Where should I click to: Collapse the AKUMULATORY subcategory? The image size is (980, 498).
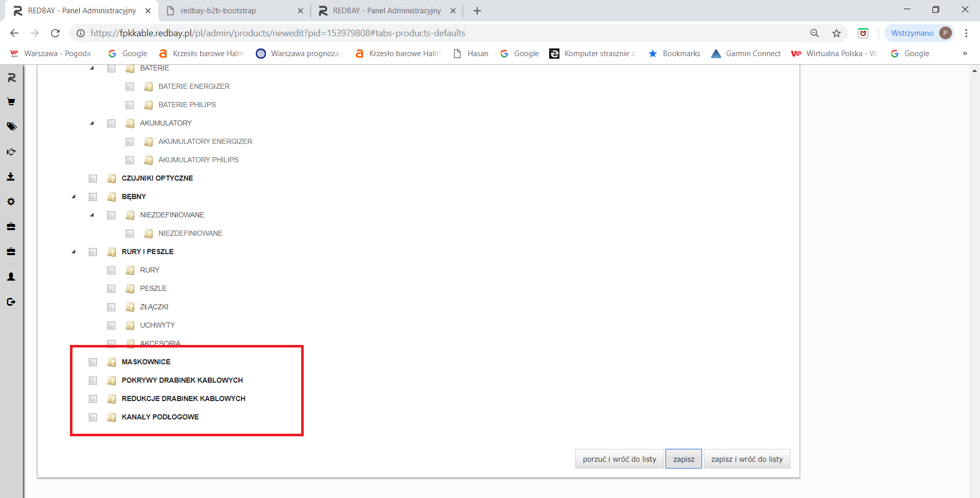point(92,123)
